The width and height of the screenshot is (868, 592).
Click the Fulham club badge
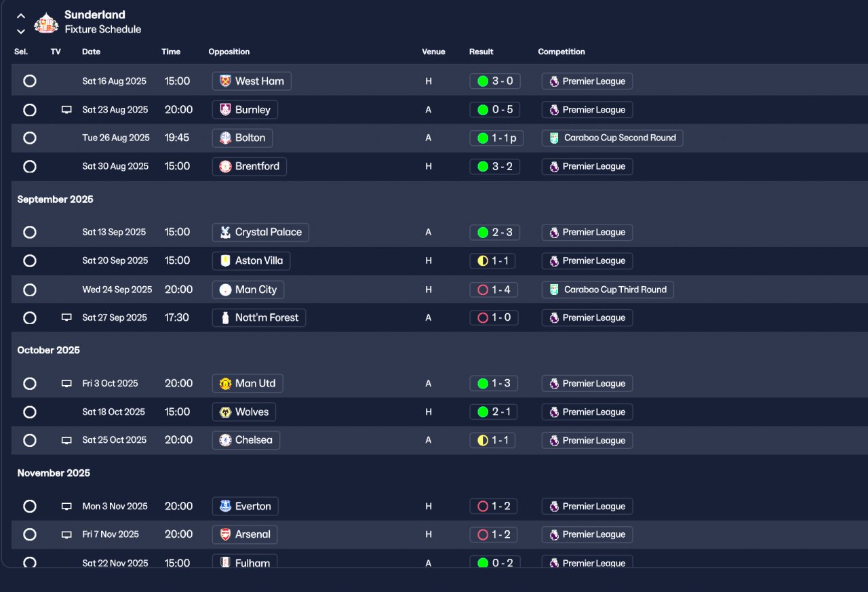pyautogui.click(x=226, y=563)
